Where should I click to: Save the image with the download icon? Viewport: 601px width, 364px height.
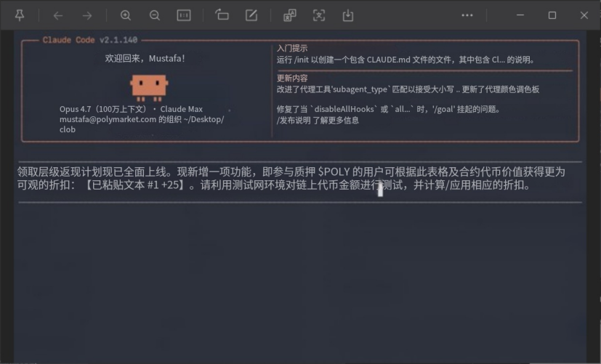coord(348,15)
